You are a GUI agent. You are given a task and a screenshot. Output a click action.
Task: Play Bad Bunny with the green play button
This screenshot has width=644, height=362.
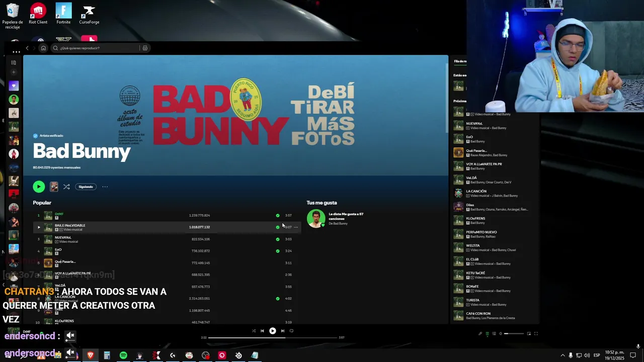click(39, 187)
